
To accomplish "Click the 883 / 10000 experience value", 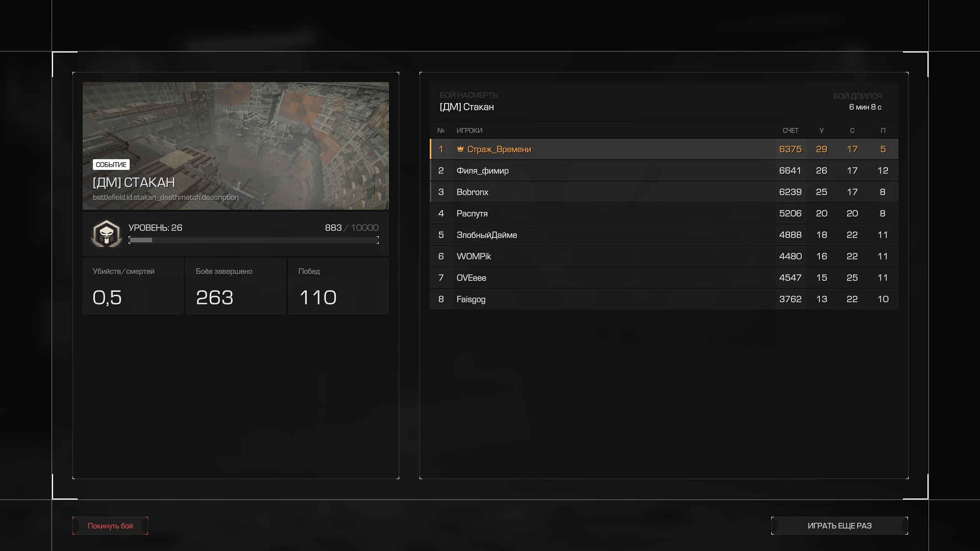I will point(352,228).
